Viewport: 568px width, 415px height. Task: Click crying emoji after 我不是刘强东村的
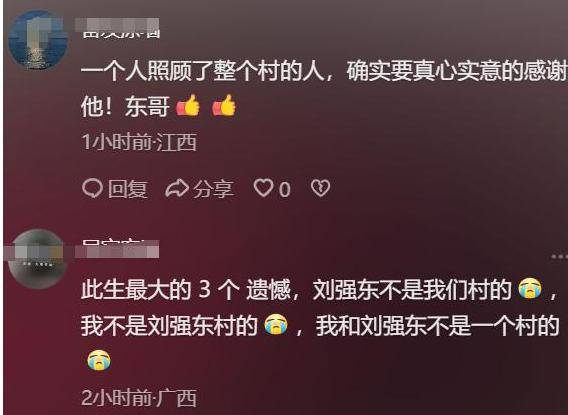tap(276, 324)
